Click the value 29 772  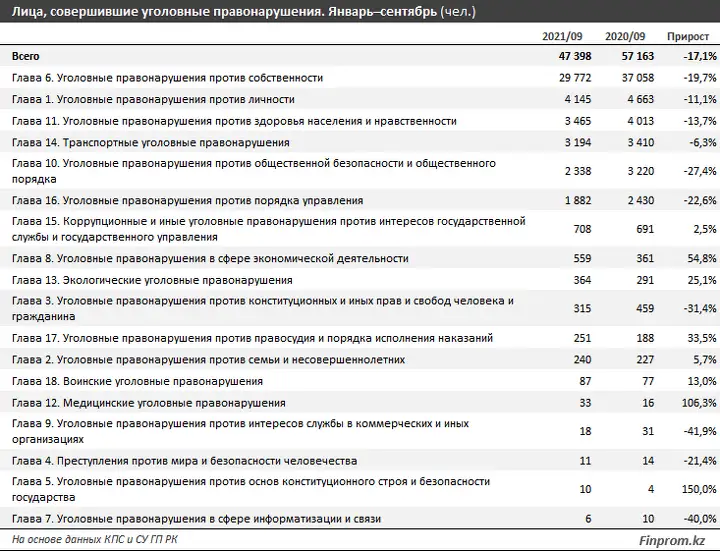pos(575,78)
